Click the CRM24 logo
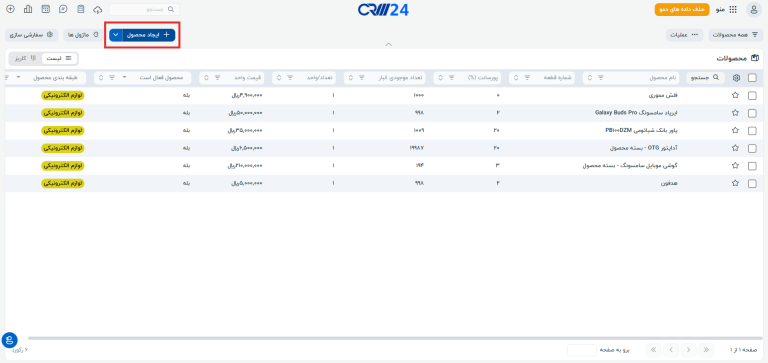This screenshot has width=768, height=363. (x=383, y=10)
